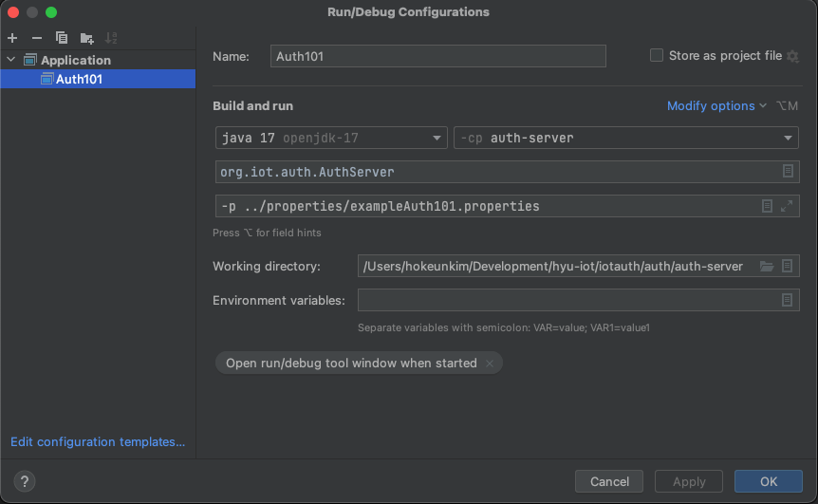Open the help question mark button

[25, 481]
